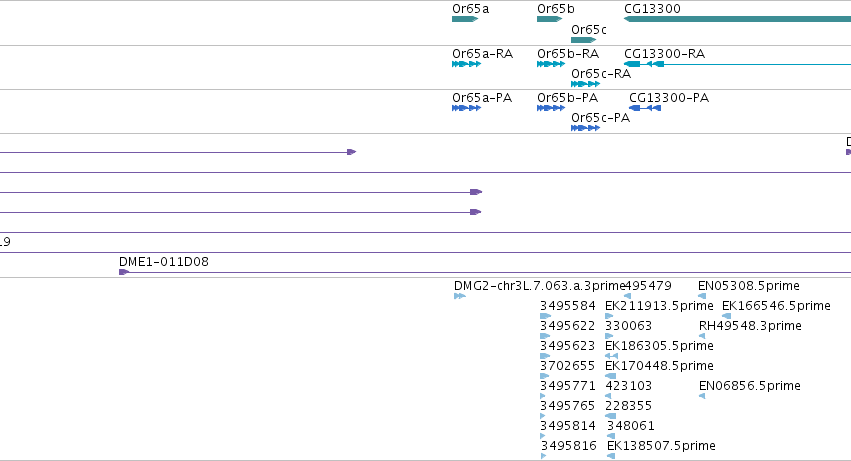
Task: Select the DMG2-chr3L.7.063.a.3prime feature arrows
Action: tap(460, 296)
